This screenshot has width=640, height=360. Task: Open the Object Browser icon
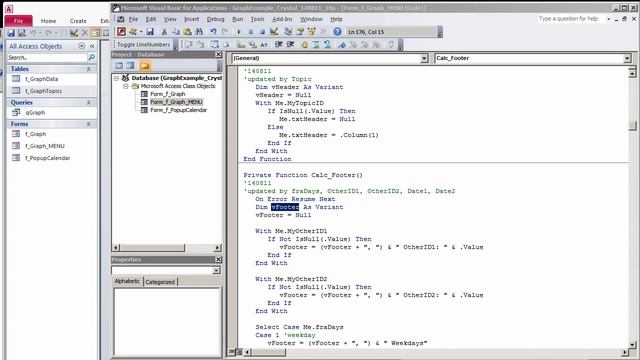[311, 31]
